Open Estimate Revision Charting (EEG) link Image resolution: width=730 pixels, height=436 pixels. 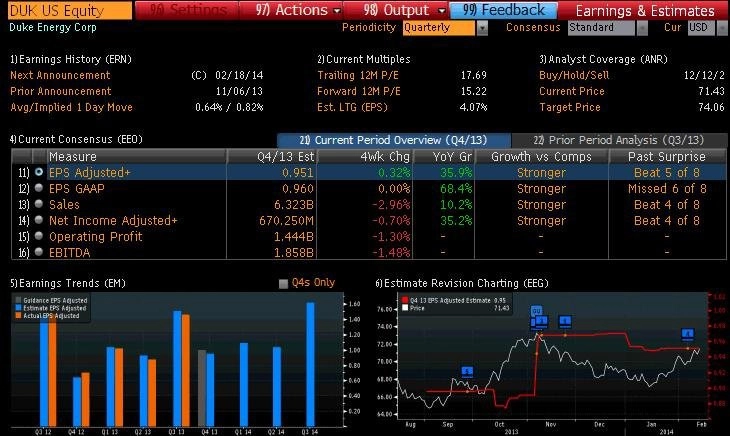coord(462,283)
